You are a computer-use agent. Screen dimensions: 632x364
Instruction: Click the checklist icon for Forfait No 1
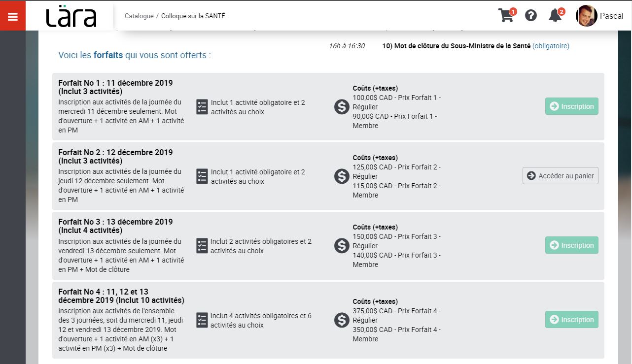tap(202, 107)
